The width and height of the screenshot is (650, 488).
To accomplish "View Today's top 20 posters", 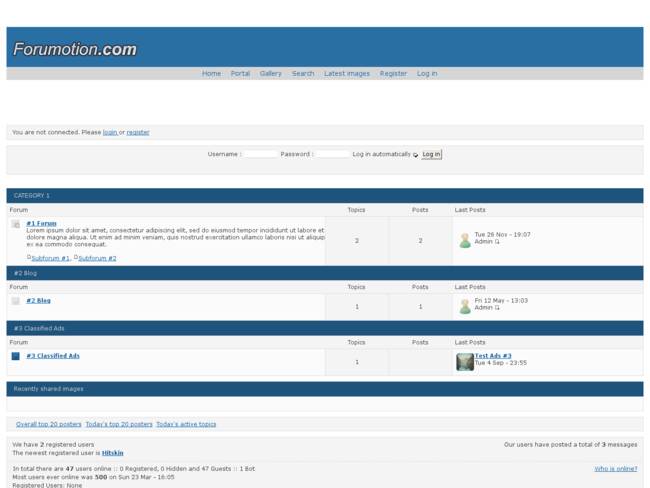I will [x=118, y=424].
